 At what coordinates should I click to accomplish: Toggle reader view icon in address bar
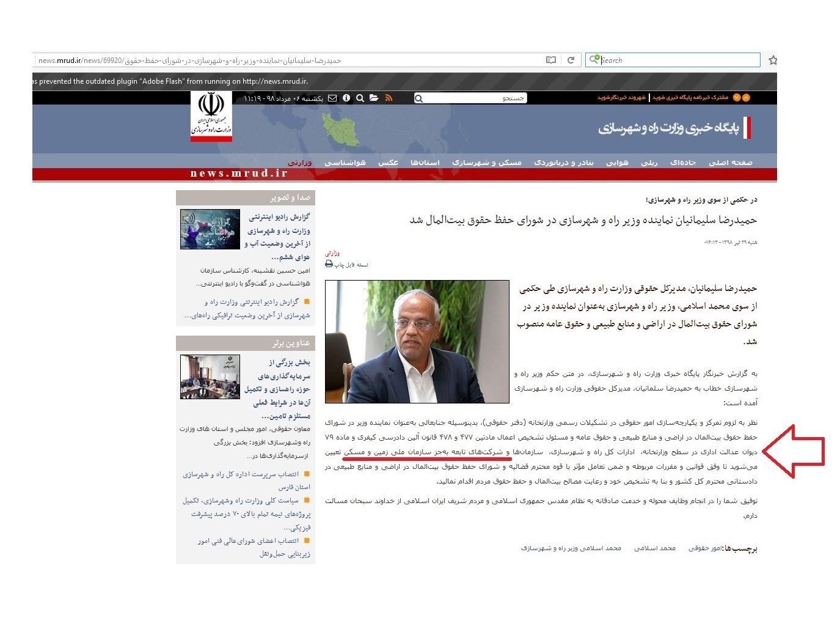point(551,60)
